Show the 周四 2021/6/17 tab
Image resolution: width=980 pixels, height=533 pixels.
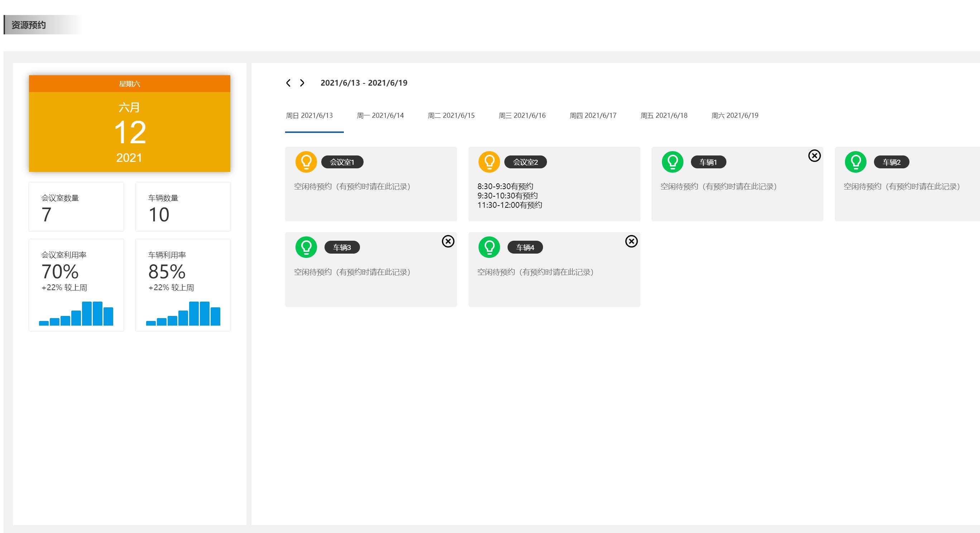click(x=593, y=116)
